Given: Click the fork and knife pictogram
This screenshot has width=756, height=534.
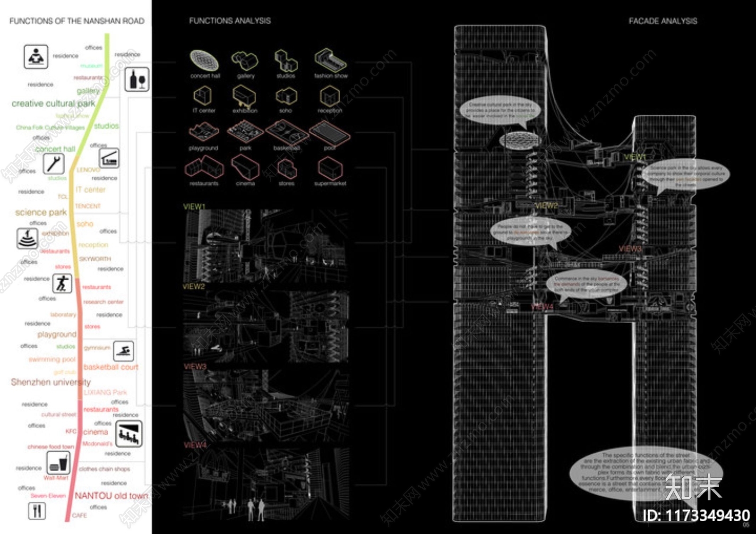Looking at the screenshot, I should point(37,511).
